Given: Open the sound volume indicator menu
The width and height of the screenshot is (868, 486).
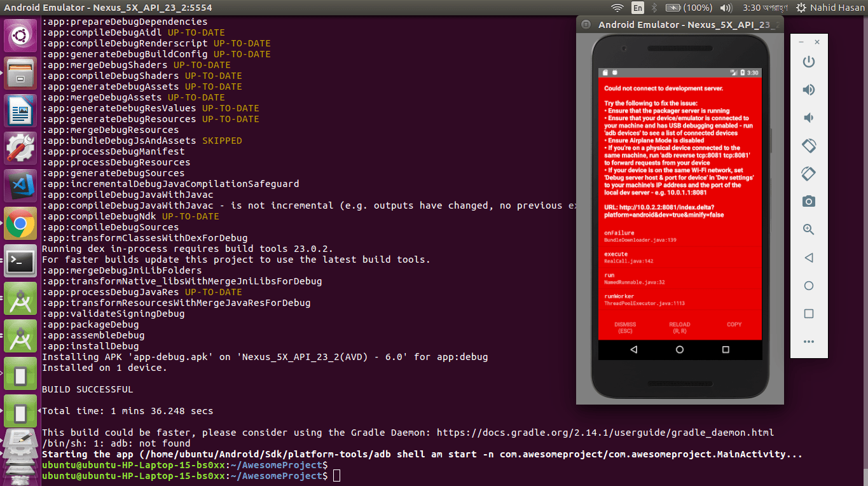Looking at the screenshot, I should pyautogui.click(x=726, y=8).
